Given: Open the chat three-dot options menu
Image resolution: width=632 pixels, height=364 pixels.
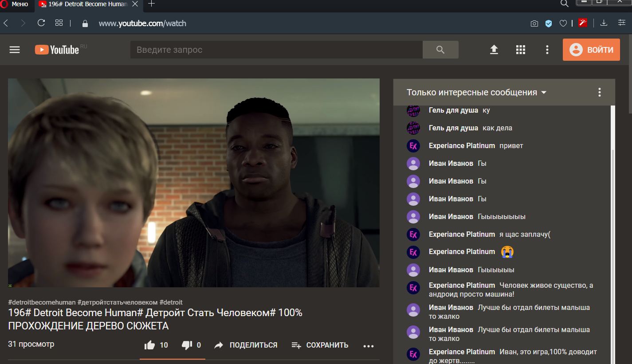Looking at the screenshot, I should pos(600,92).
